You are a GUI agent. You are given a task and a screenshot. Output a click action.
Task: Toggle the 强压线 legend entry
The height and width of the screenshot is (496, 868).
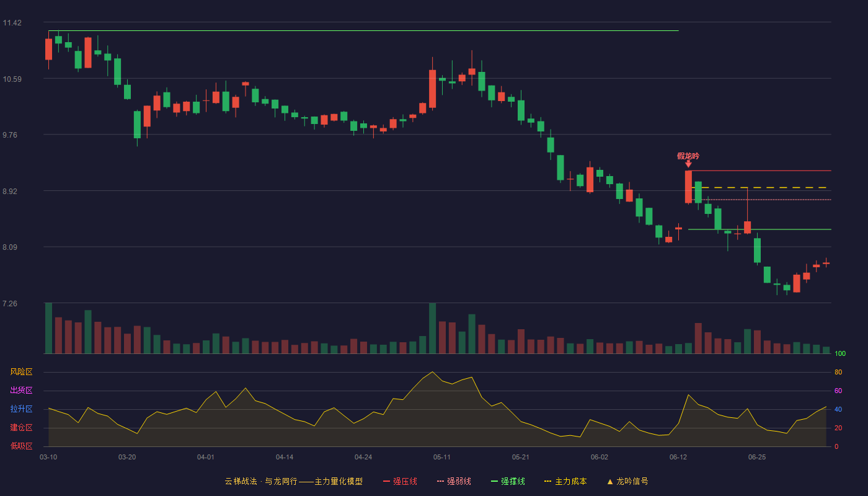click(x=400, y=481)
